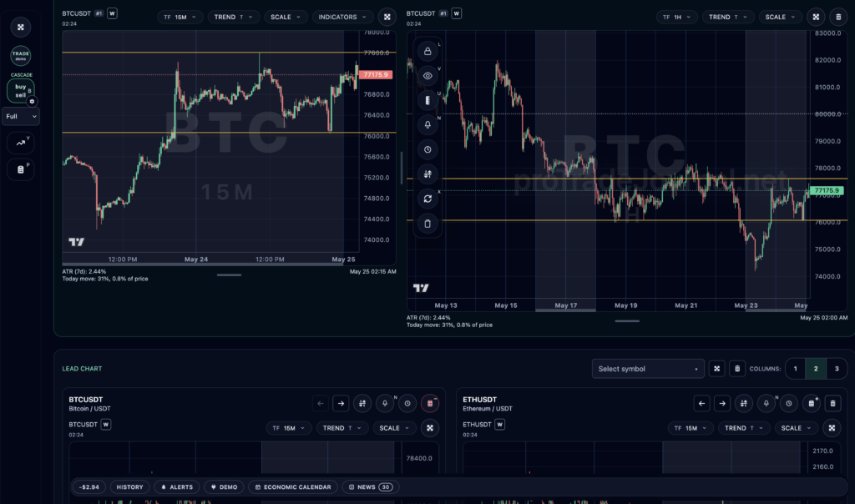Open the SCALE dropdown on the top-left chart

click(286, 17)
